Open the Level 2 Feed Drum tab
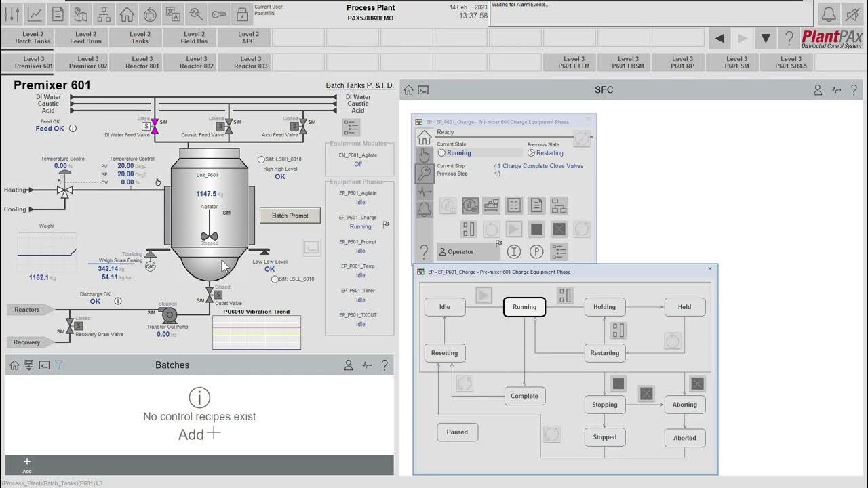The image size is (868, 488). pos(86,37)
